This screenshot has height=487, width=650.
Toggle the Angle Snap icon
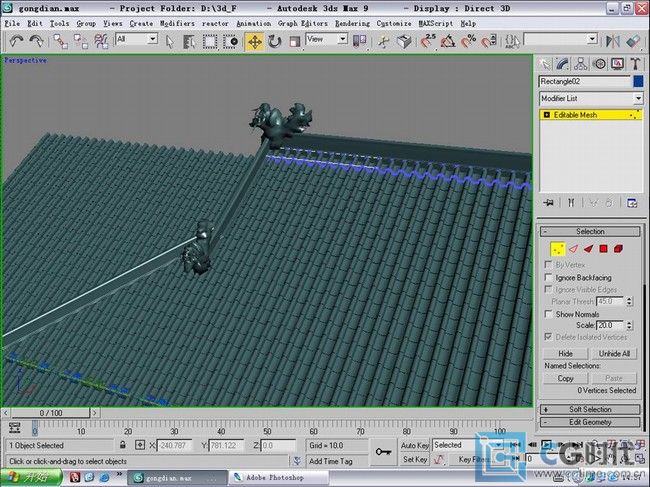point(448,41)
